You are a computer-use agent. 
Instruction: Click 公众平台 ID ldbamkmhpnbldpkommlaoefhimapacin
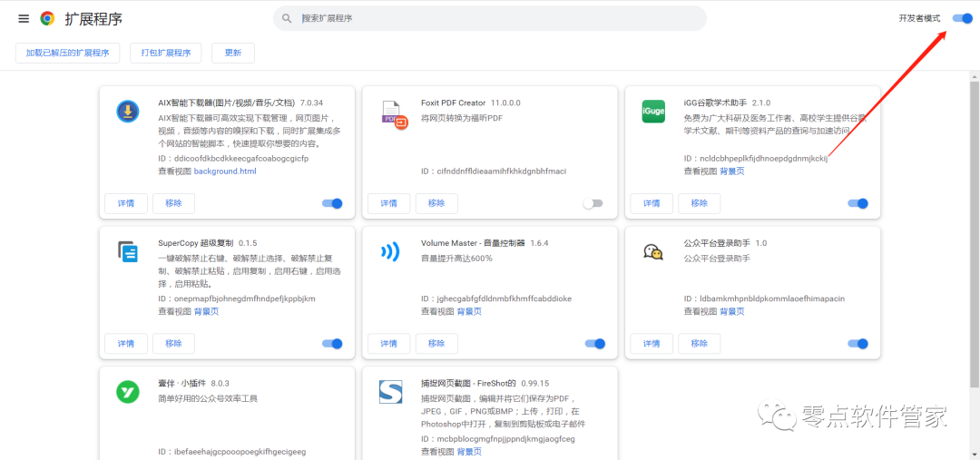772,299
